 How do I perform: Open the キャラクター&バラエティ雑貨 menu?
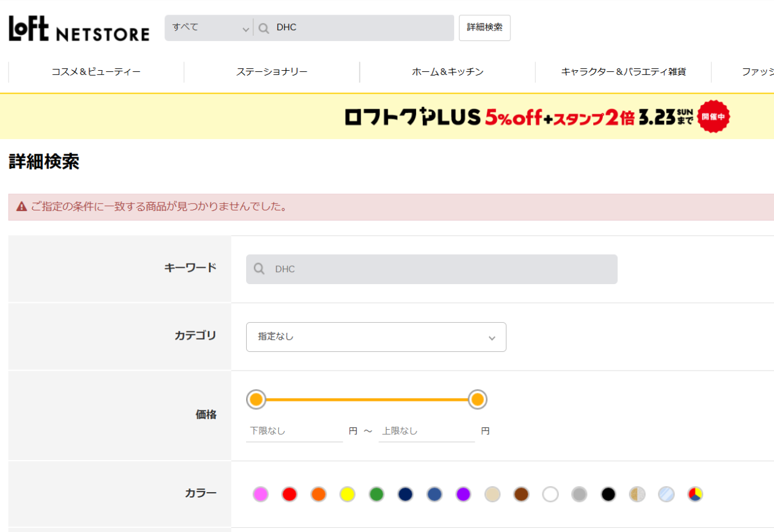623,72
